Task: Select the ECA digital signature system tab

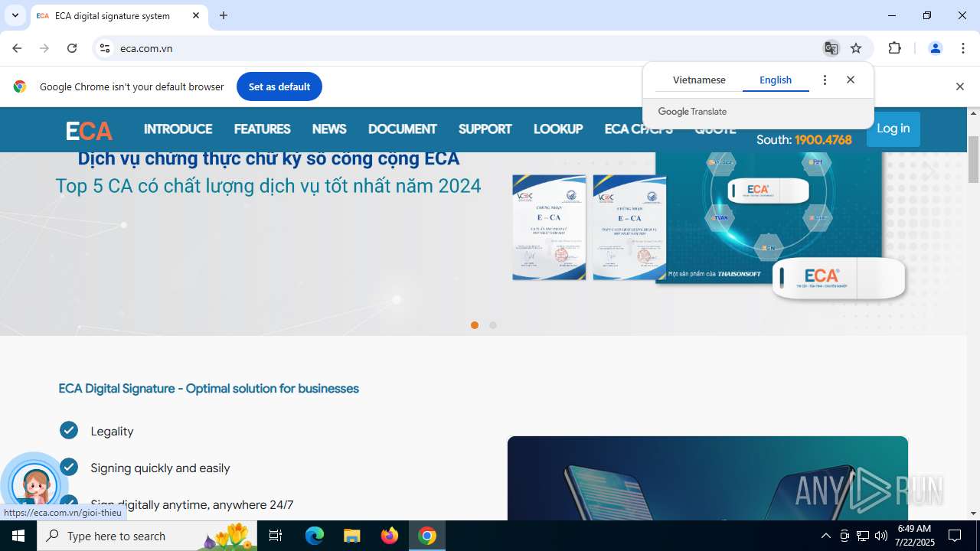Action: pyautogui.click(x=119, y=15)
